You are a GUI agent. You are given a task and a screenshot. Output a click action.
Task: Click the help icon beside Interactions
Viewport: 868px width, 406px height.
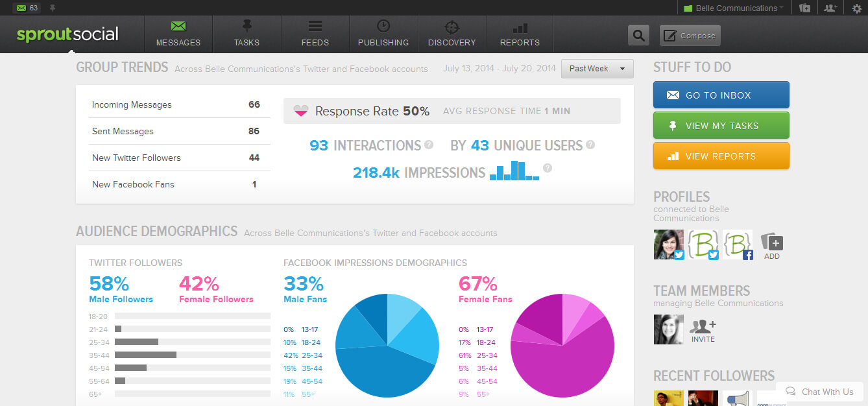[429, 145]
